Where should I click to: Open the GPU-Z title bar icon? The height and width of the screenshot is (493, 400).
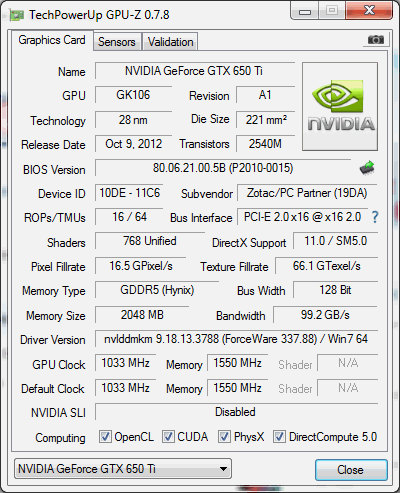[x=17, y=15]
